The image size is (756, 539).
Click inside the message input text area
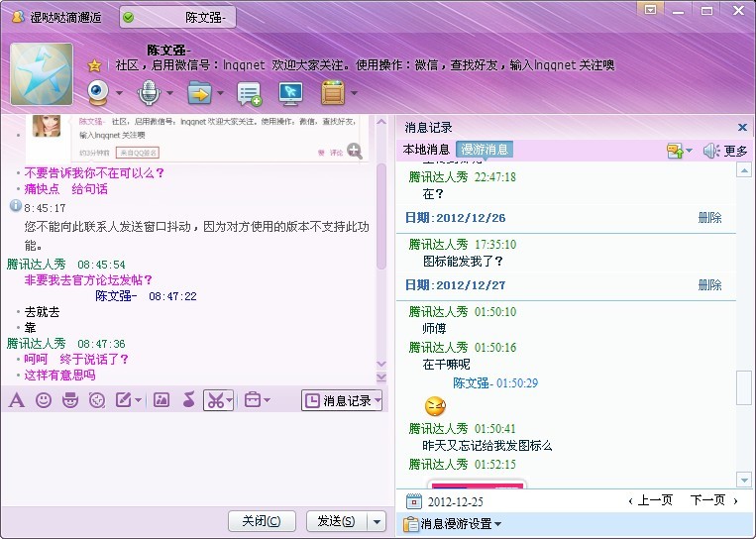197,458
